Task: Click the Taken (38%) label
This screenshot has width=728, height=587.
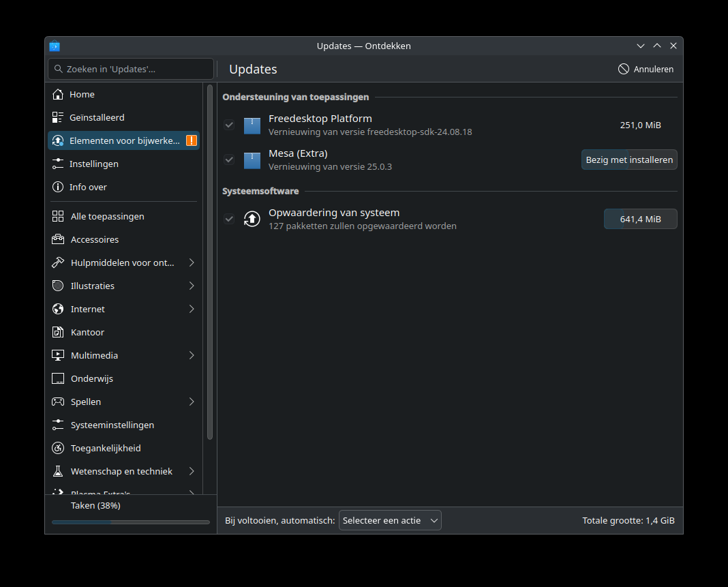Action: pyautogui.click(x=95, y=506)
